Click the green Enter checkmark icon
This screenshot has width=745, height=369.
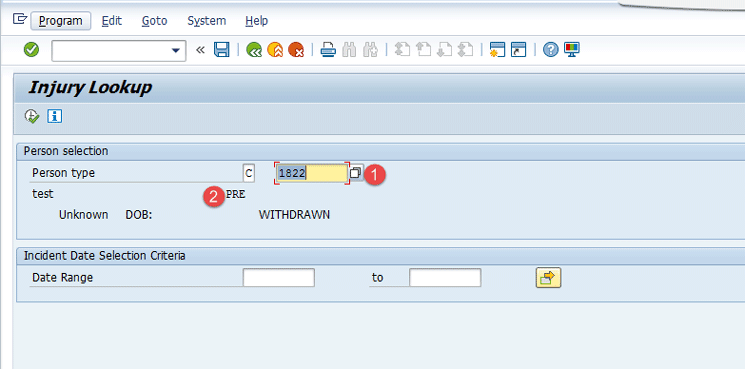31,49
